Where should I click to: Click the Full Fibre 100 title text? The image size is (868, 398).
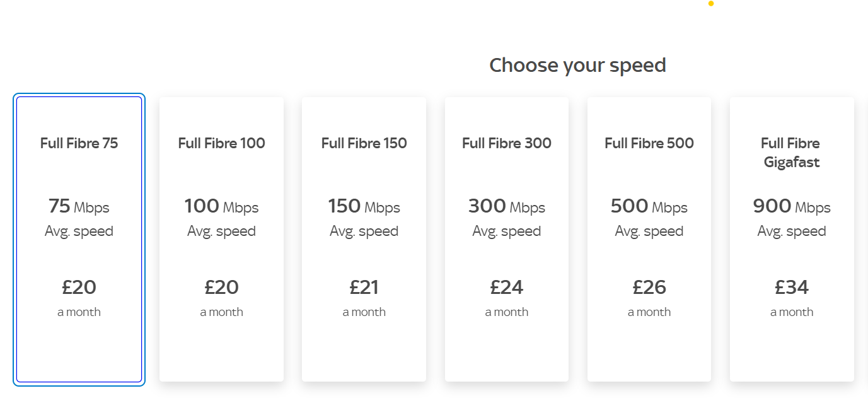tap(221, 143)
